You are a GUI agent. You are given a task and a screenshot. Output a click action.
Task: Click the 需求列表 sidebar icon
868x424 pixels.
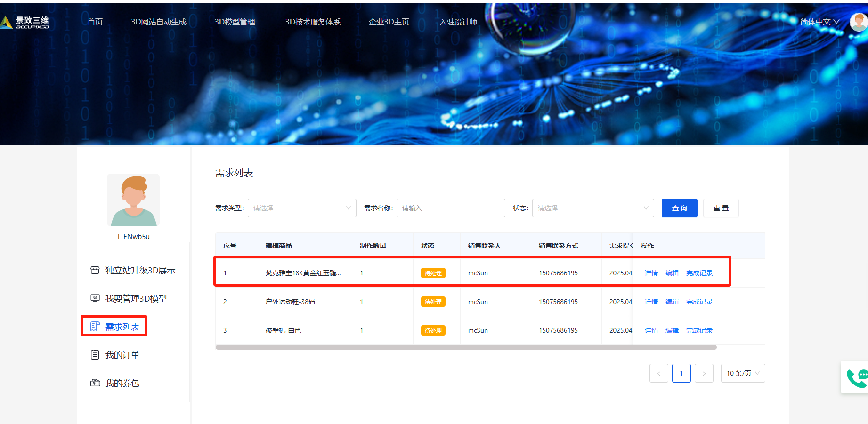[x=95, y=327]
